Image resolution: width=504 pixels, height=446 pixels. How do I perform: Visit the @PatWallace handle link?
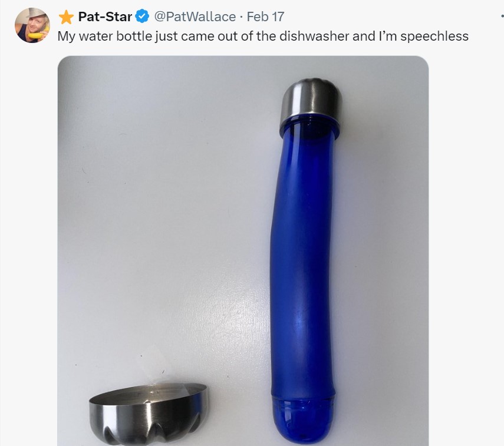[x=195, y=16]
